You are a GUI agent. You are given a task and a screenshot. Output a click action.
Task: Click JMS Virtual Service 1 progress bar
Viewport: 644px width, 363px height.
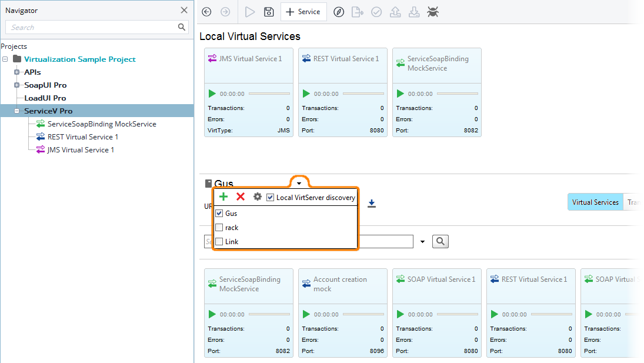click(269, 94)
